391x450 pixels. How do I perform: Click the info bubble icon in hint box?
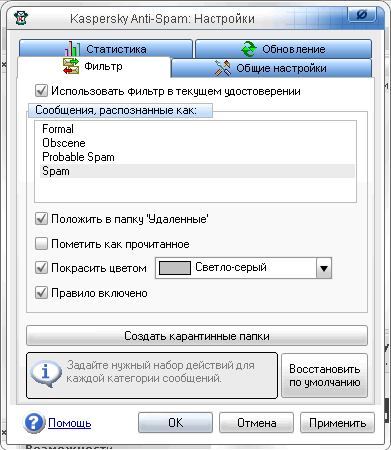pos(46,373)
